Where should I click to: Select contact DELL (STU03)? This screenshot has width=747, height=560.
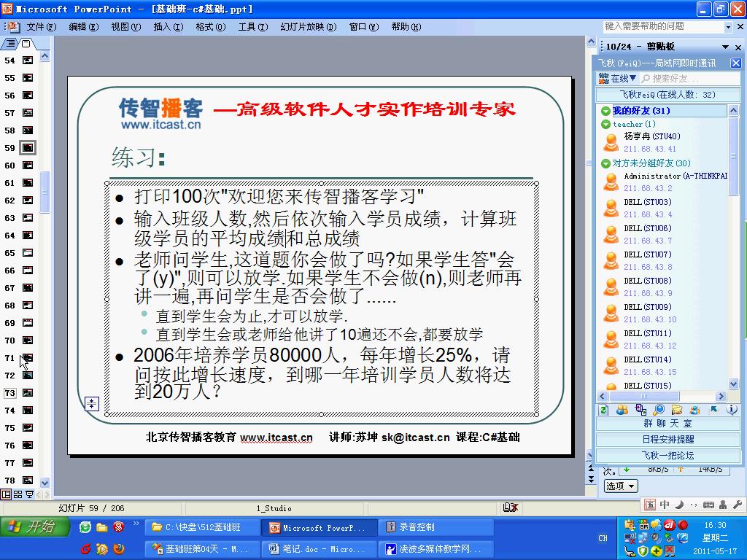pyautogui.click(x=665, y=208)
